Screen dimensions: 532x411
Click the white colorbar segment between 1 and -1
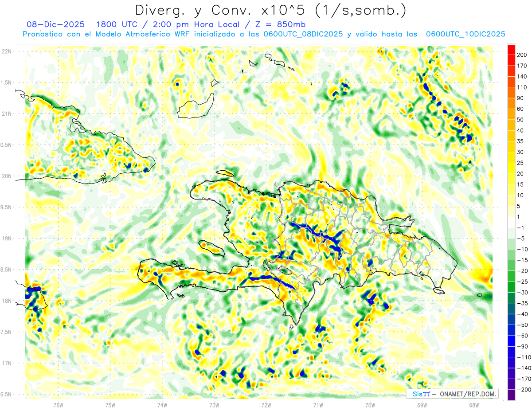pyautogui.click(x=511, y=222)
